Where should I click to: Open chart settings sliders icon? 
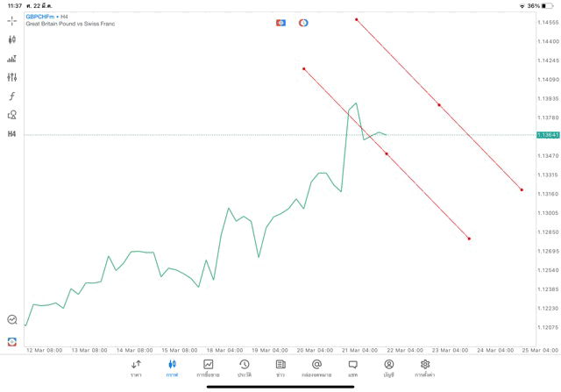point(12,77)
